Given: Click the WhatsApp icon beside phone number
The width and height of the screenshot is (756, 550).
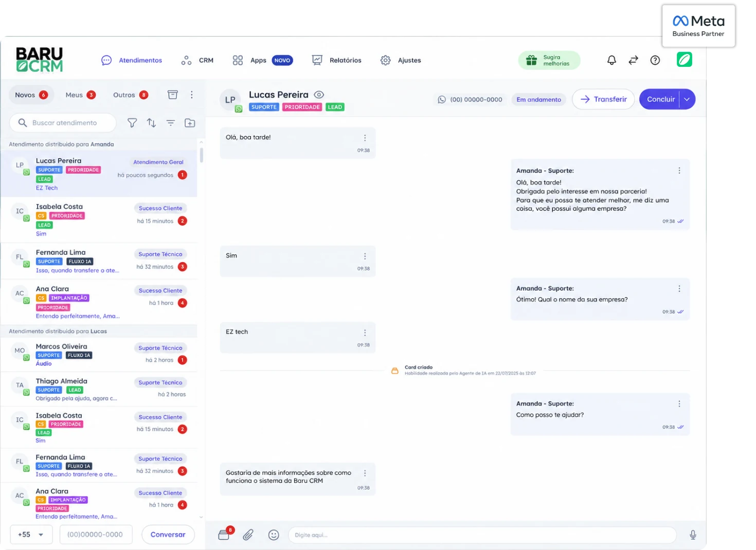Looking at the screenshot, I should pos(442,100).
